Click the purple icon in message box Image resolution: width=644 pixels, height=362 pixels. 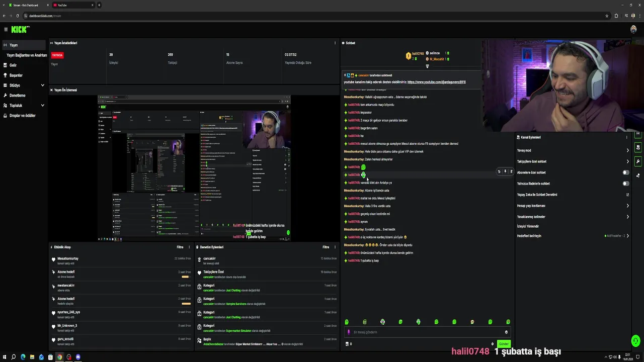[x=349, y=332]
